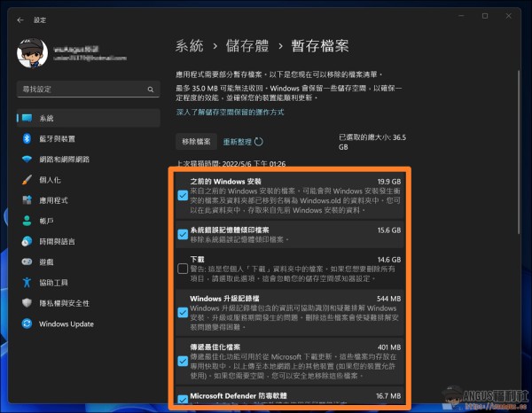532x413 pixels.
Task: Click the Wi-Fi icon for 網路和網際網路
Action: coord(27,159)
